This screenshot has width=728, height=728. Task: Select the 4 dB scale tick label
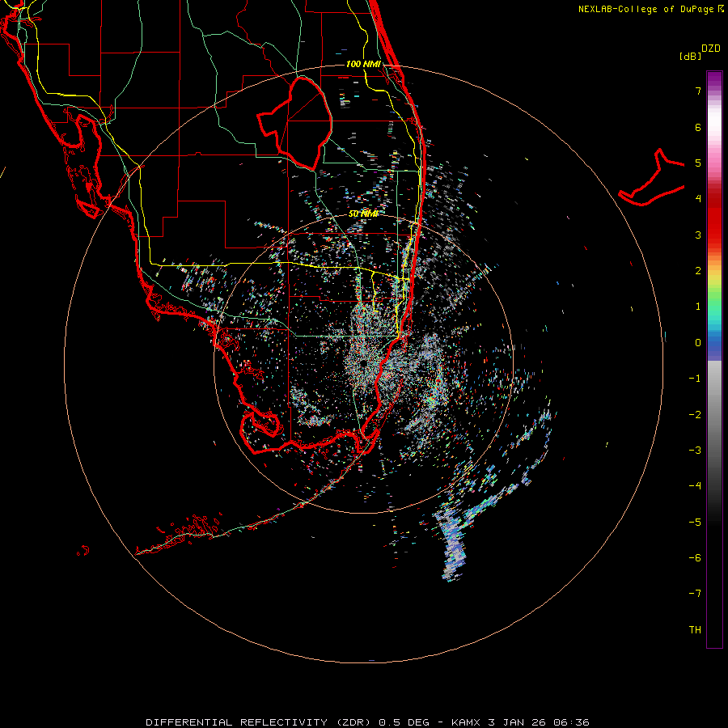[698, 199]
